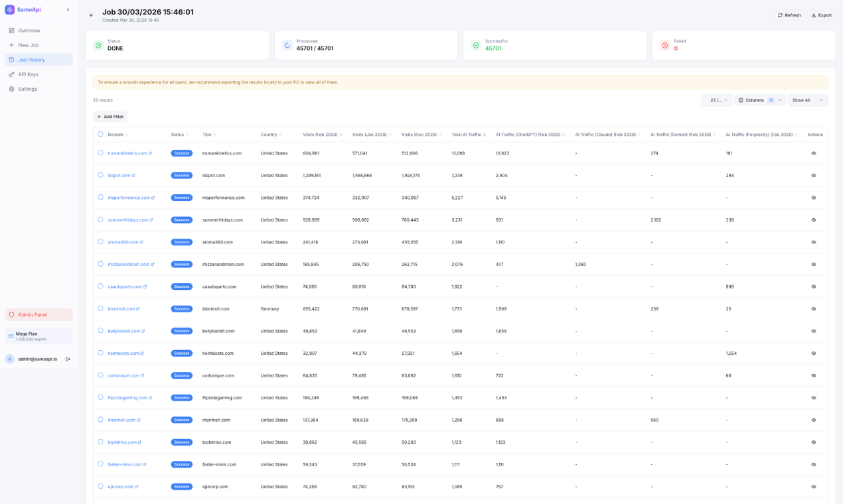
Task: Open API Keys in the sidebar
Action: click(38, 74)
